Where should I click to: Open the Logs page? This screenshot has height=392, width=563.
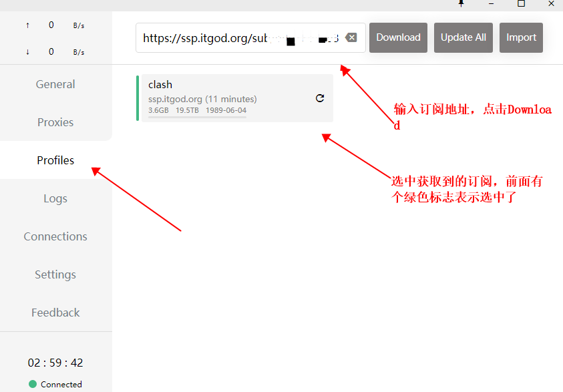pos(55,198)
